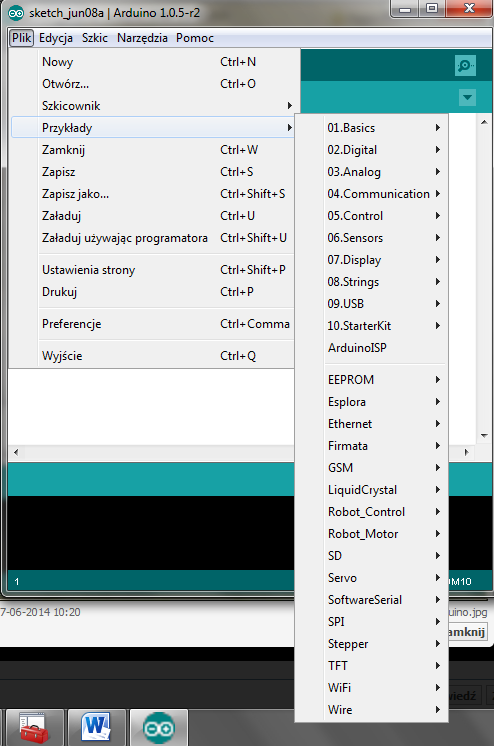
Task: Select Załaduj menu entry
Action: click(152, 216)
